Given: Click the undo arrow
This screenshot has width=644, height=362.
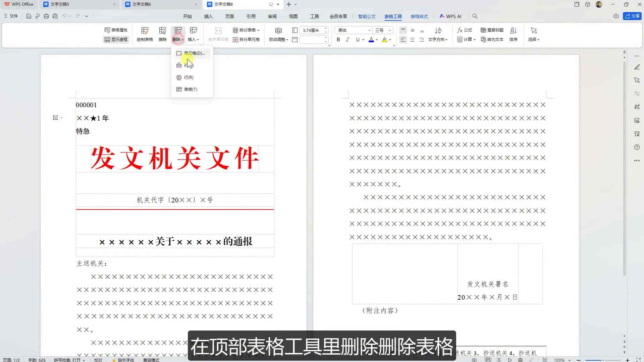Looking at the screenshot, I should pos(64,16).
